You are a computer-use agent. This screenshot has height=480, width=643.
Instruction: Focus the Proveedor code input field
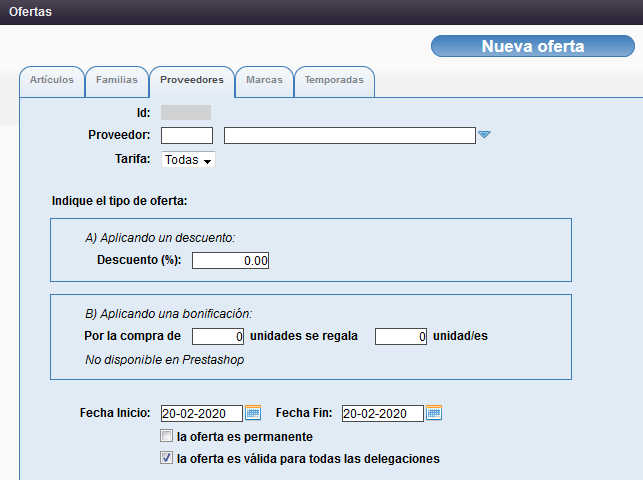(x=187, y=135)
